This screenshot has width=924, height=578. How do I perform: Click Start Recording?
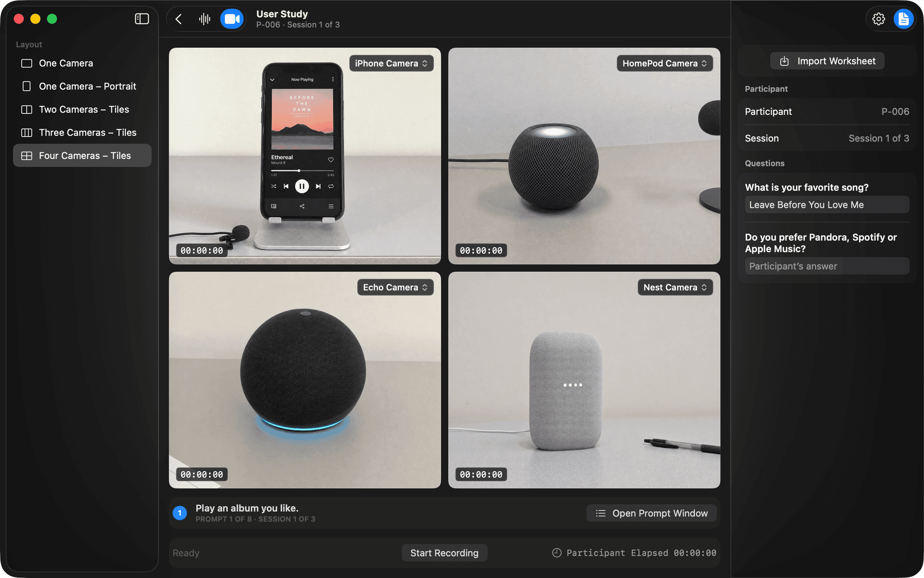coord(444,553)
